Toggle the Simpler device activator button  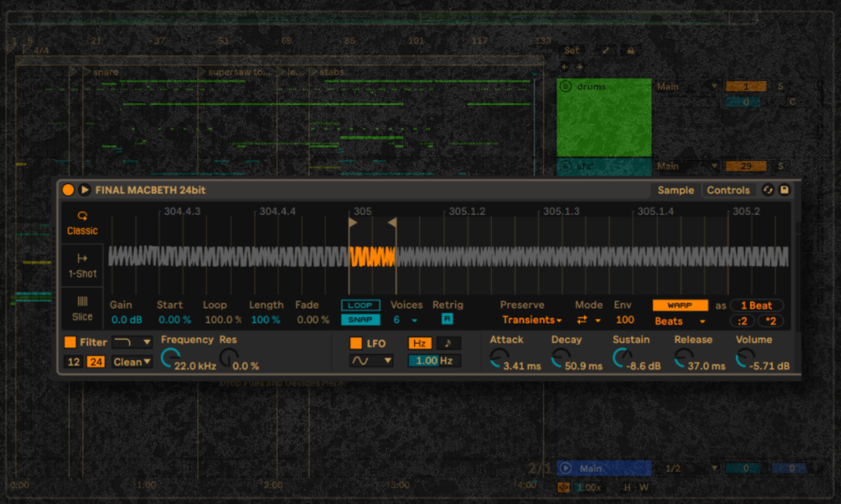(67, 190)
